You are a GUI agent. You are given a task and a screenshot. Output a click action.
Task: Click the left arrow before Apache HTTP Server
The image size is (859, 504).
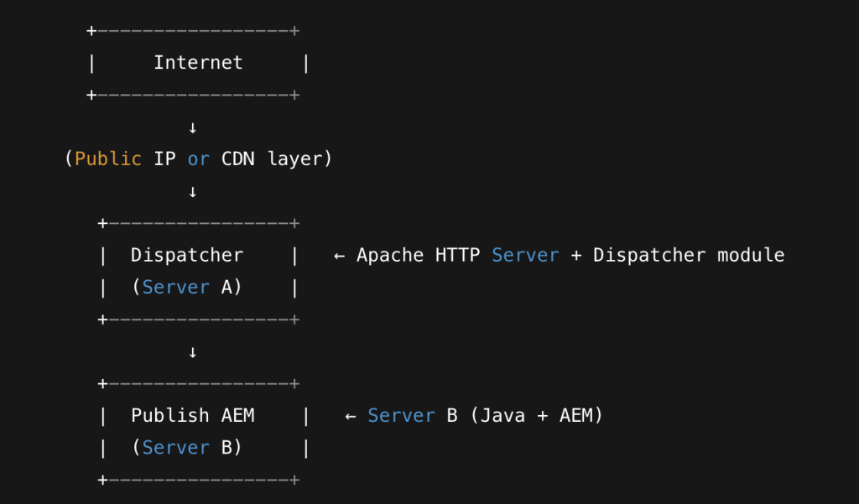coord(339,255)
